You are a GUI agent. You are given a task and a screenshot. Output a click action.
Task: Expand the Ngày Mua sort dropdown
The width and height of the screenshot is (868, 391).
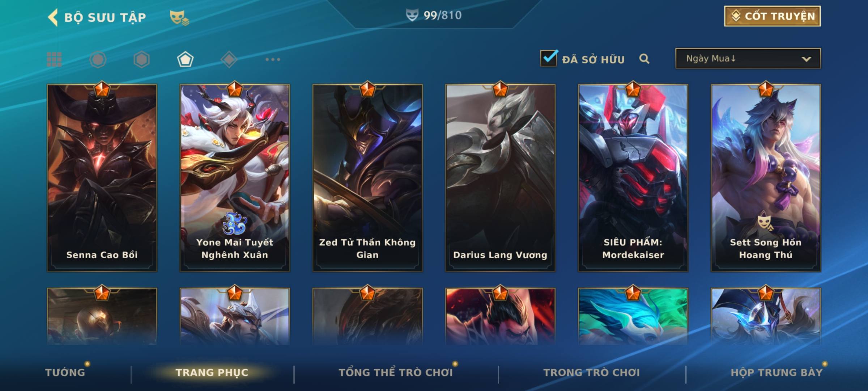748,58
